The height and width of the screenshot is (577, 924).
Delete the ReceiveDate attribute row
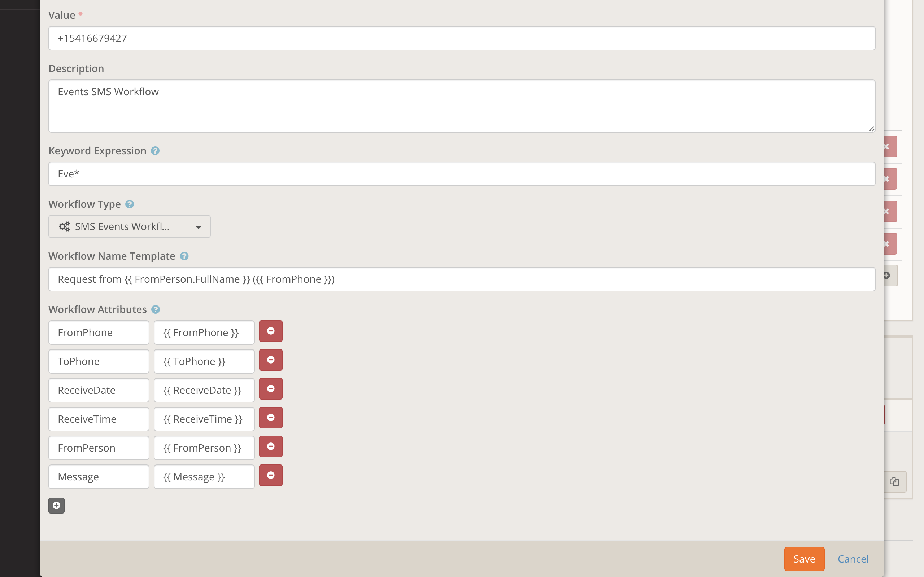pyautogui.click(x=271, y=388)
